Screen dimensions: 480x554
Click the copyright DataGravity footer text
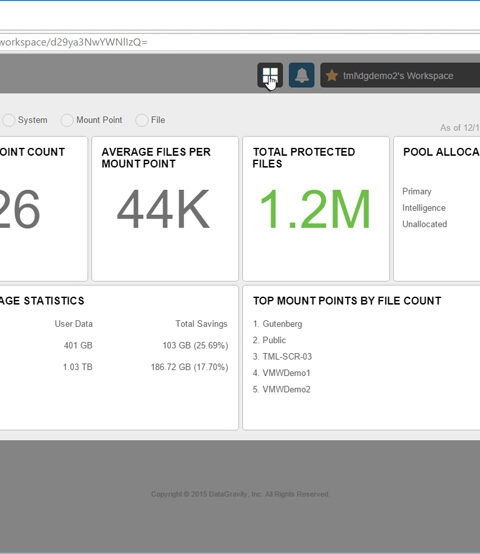240,494
